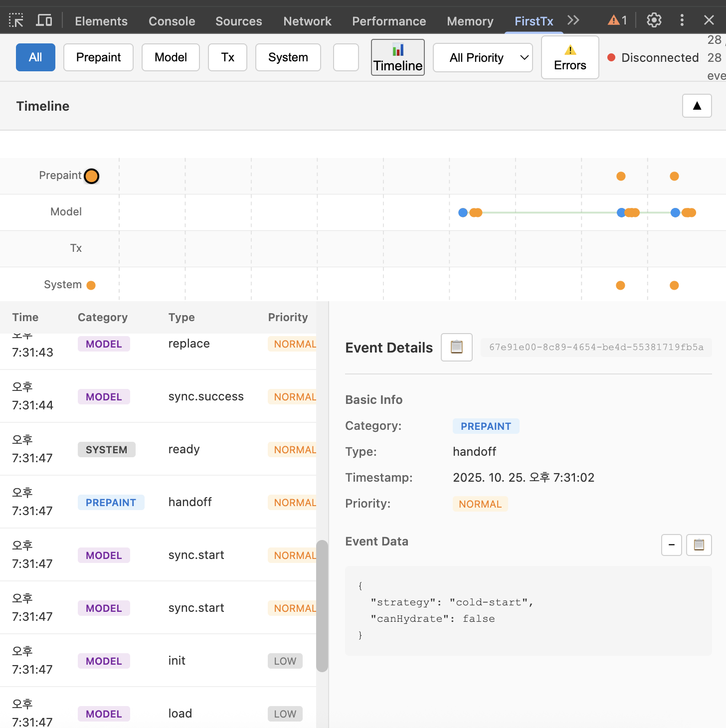This screenshot has height=728, width=726.
Task: Filter events by Tx
Action: tap(227, 57)
